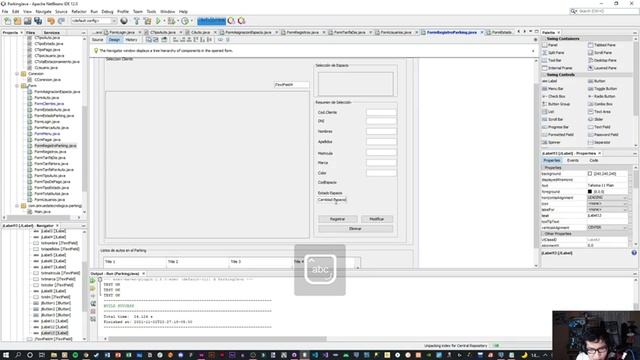Click the Registrar button on form
Viewport: 640px width, 360px height.
coord(338,219)
